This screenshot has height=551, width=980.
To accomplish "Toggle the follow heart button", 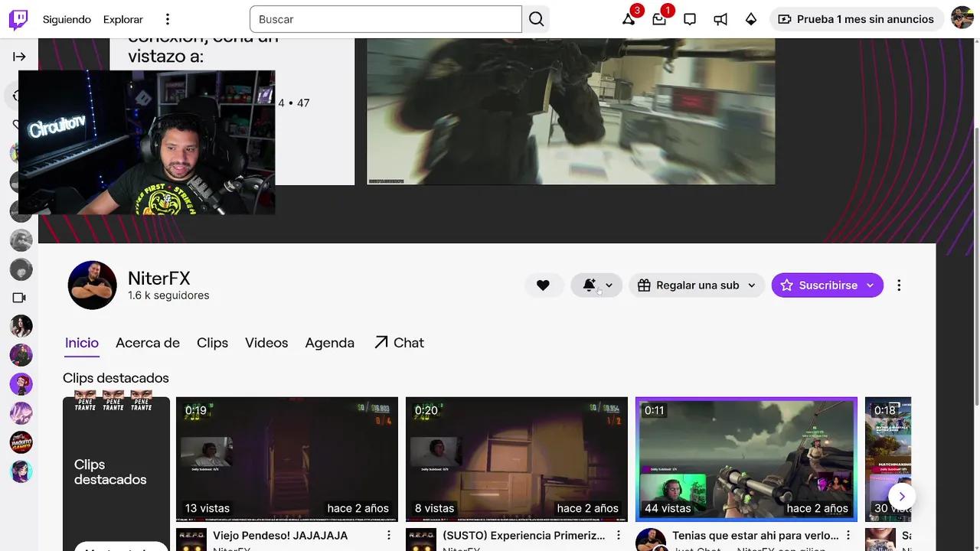I will point(543,285).
